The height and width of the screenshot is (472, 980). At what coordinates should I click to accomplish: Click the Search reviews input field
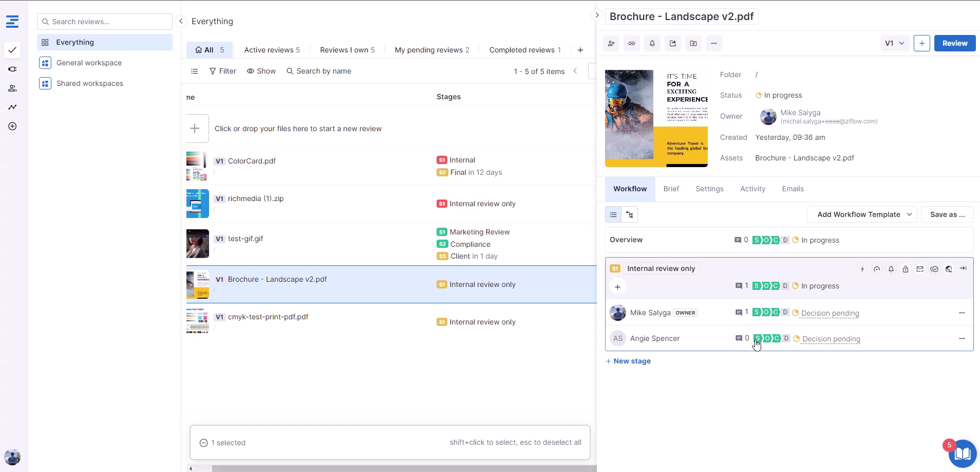105,22
